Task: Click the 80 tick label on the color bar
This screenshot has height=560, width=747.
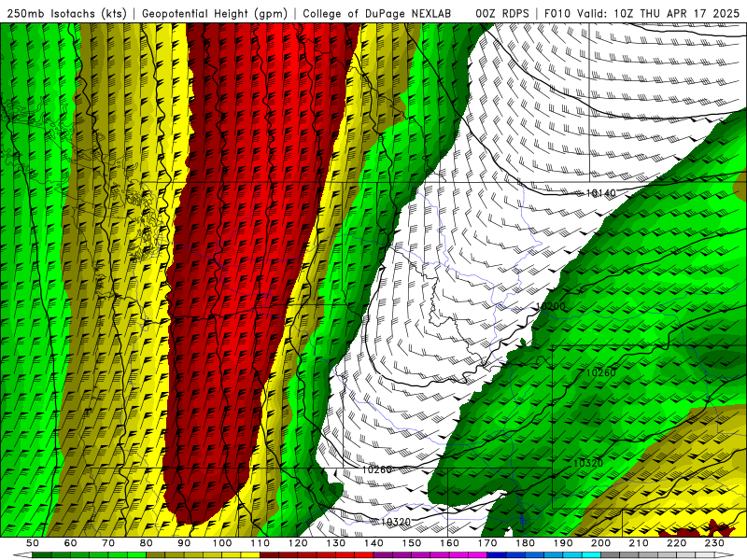Action: 147,543
